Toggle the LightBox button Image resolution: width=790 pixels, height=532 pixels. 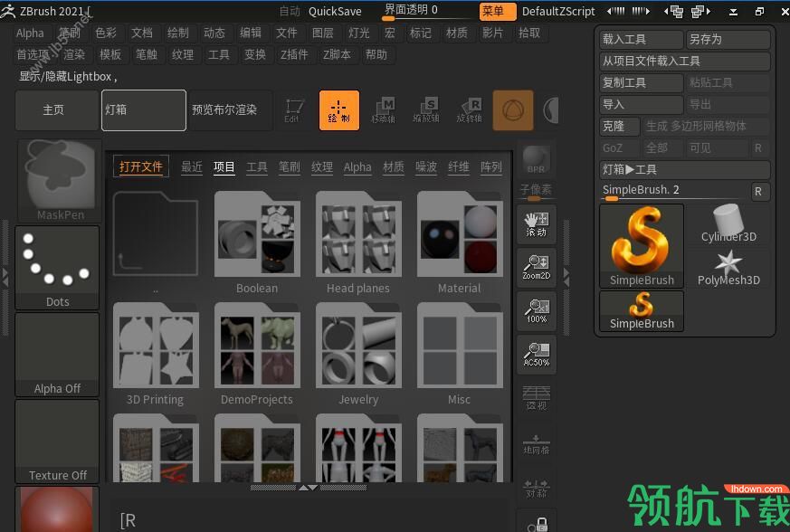pos(144,110)
